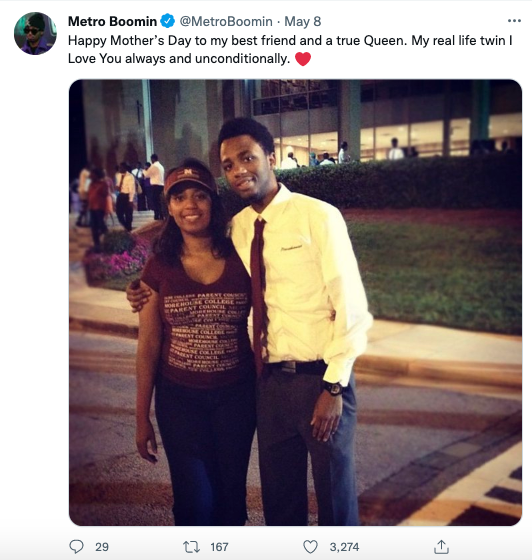Click the woman's maroon cap in the photo
Image resolution: width=532 pixels, height=560 pixels.
tap(189, 179)
